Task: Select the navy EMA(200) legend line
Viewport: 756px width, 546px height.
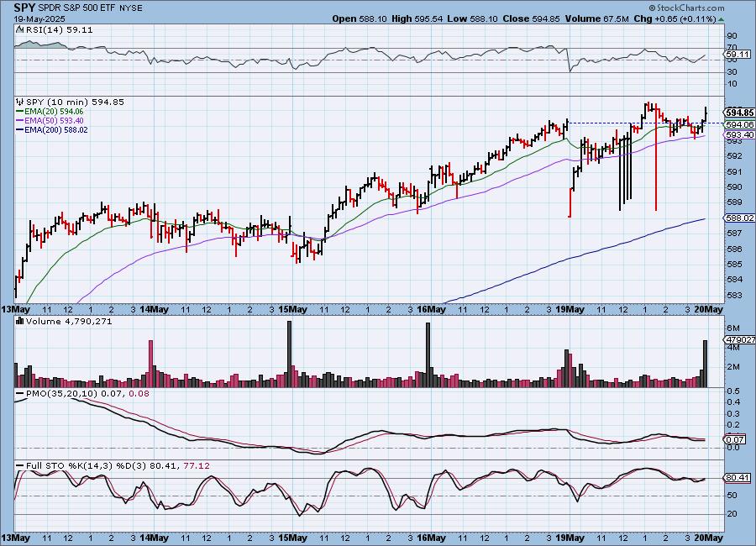Action: click(x=20, y=129)
